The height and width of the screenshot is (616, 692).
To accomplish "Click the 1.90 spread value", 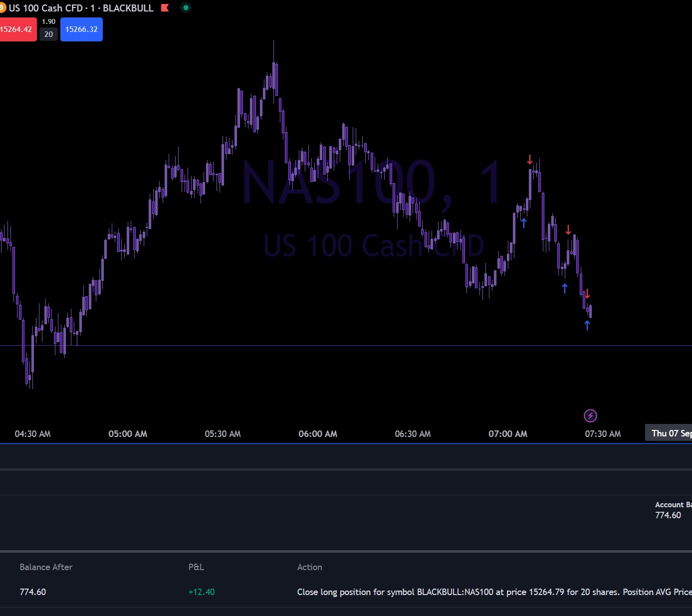I will 48,21.
